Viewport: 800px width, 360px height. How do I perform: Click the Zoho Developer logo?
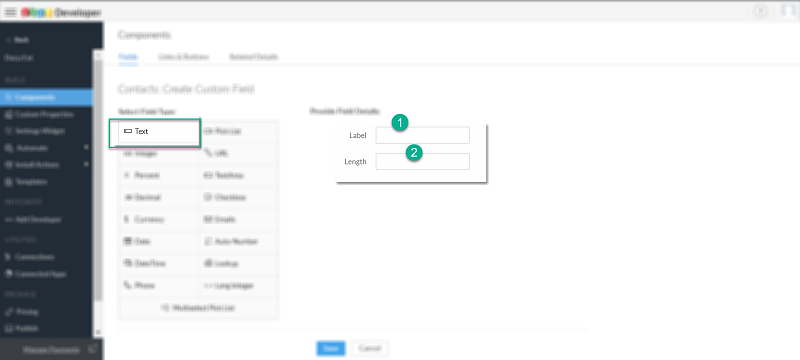pos(61,12)
